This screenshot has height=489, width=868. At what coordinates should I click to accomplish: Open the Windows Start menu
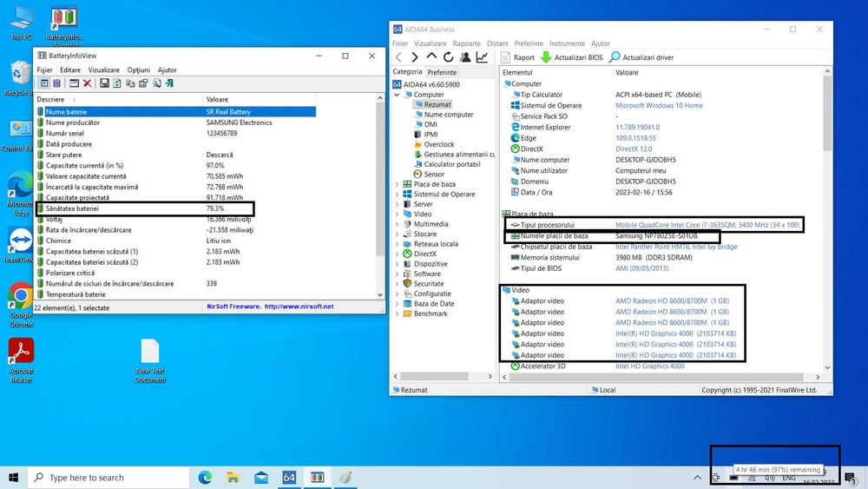(14, 478)
